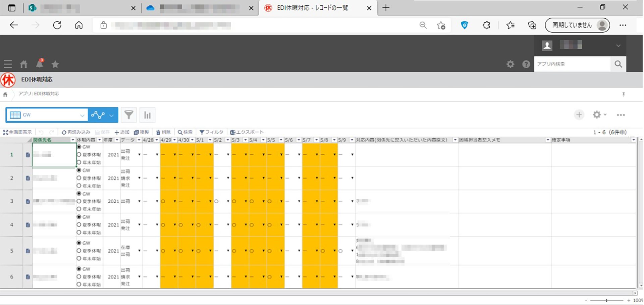This screenshot has width=644, height=305.
Task: Click エクスポート in the grid toolbar
Action: 247,132
